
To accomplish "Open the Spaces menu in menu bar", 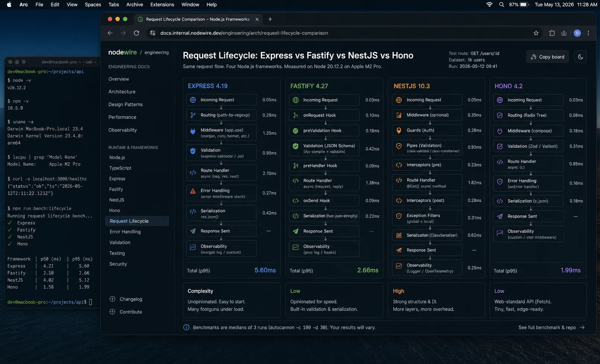I will 93,4.
